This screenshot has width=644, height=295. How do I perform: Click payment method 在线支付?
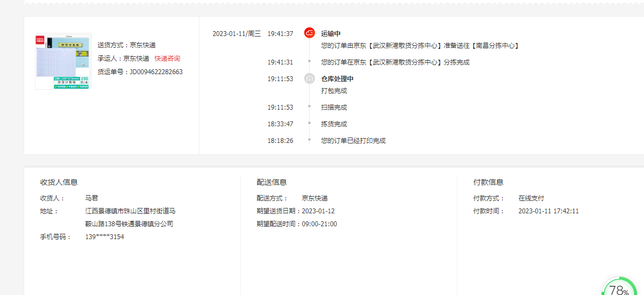coord(531,198)
